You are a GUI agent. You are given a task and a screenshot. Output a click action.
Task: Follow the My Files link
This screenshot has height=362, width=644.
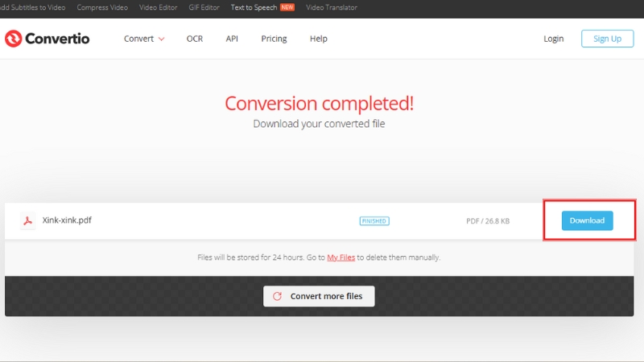click(x=341, y=257)
